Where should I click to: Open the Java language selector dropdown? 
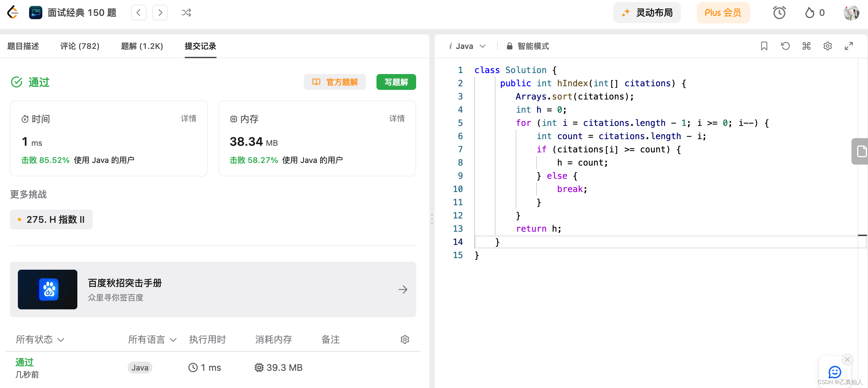(468, 46)
